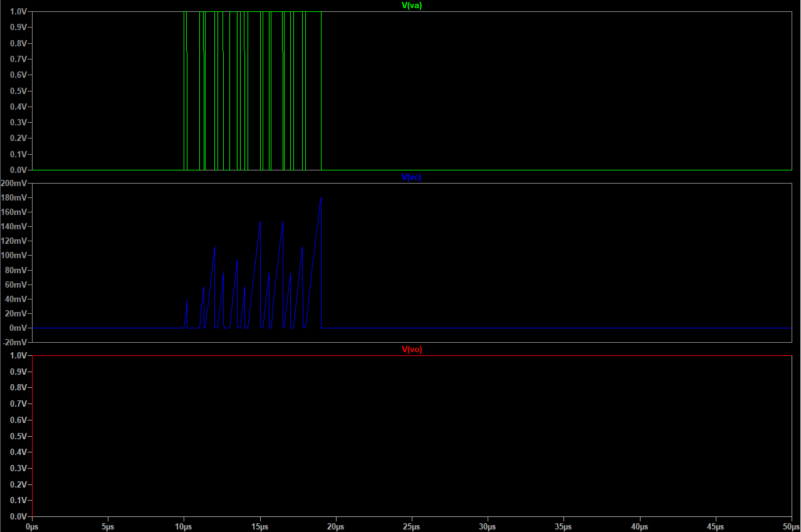The image size is (801, 532).
Task: Click the 0.5V label in V(vo) pane
Action: coord(18,436)
